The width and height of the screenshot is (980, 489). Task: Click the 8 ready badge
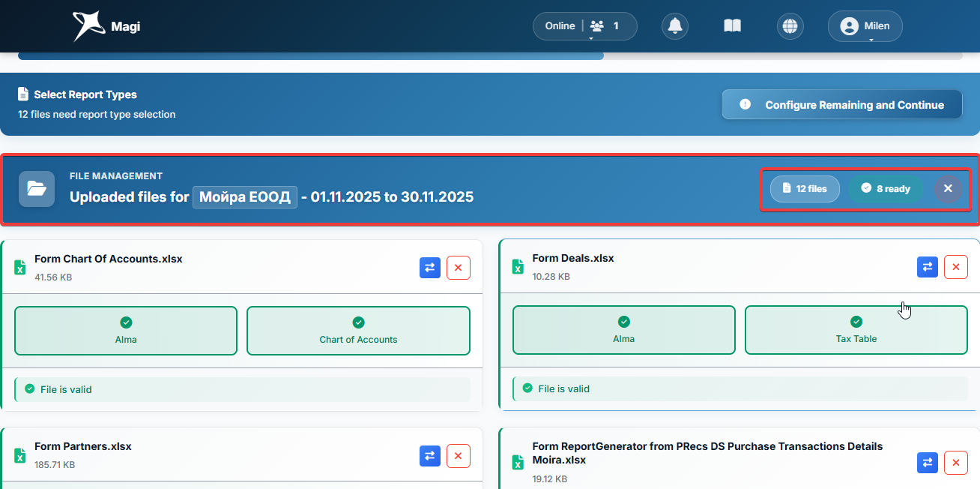point(886,188)
